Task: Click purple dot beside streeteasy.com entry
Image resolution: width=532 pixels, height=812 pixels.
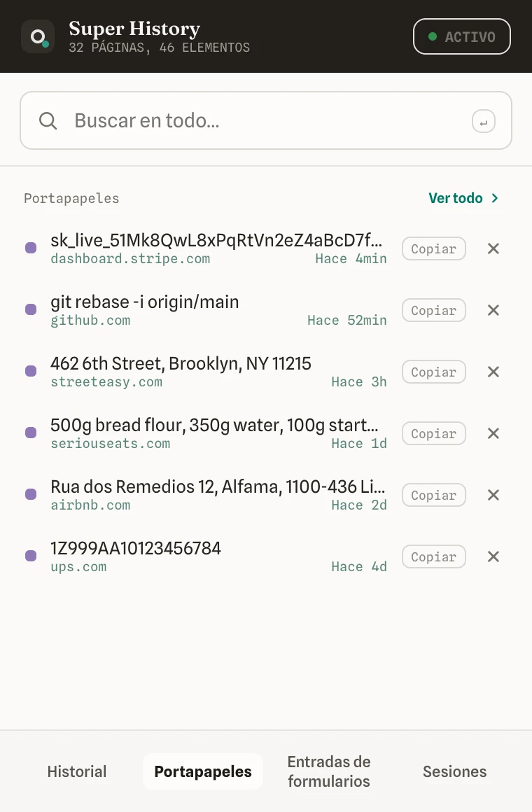Action: (x=31, y=371)
